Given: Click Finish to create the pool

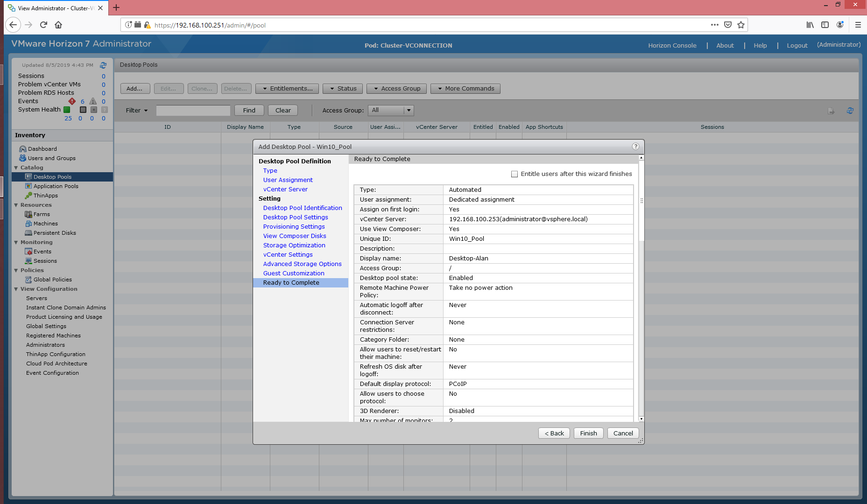Looking at the screenshot, I should click(588, 433).
